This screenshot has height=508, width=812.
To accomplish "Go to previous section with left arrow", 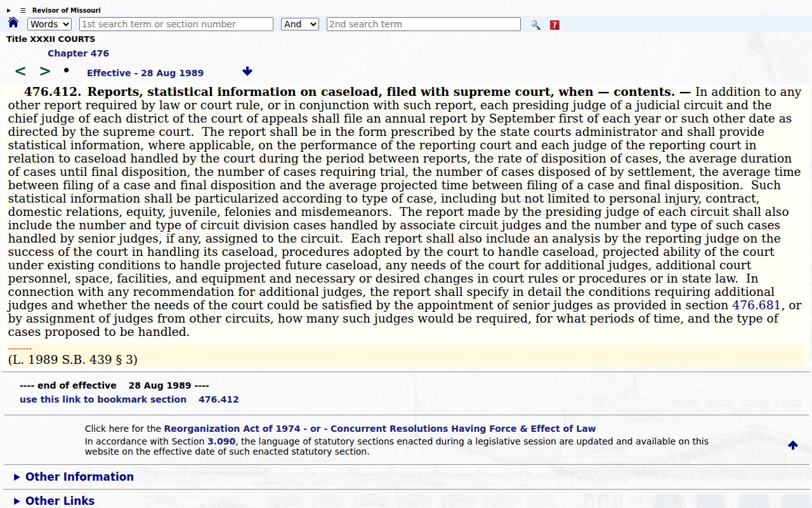I will [x=20, y=71].
